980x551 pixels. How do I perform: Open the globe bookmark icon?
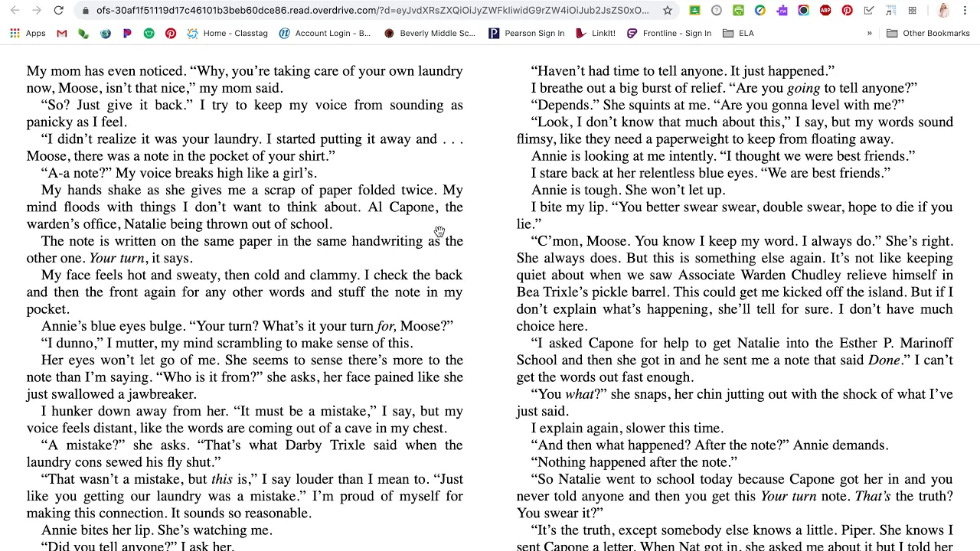pyautogui.click(x=106, y=34)
